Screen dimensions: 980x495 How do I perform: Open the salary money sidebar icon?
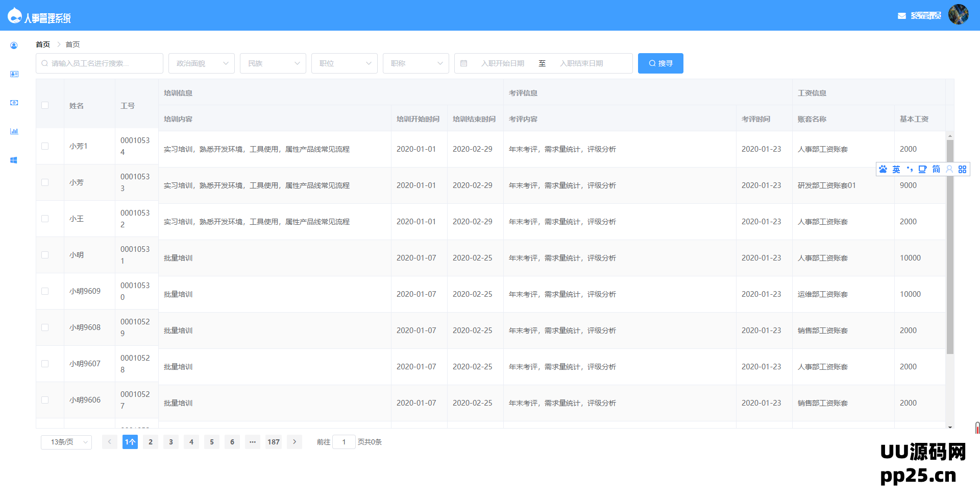pyautogui.click(x=14, y=103)
